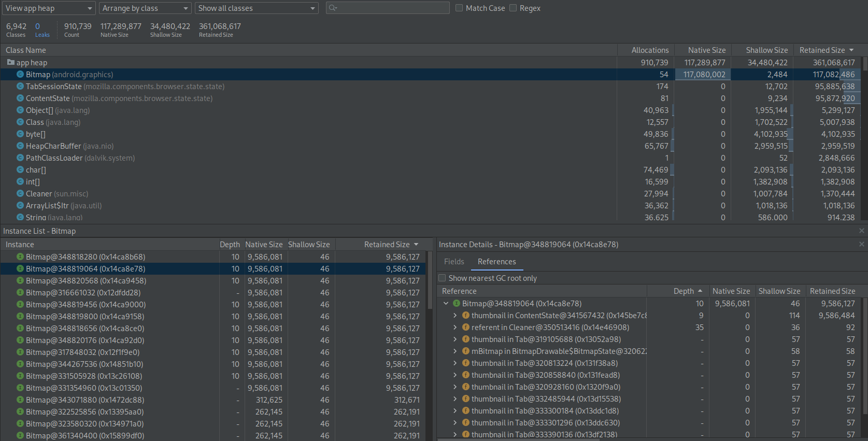Select instance Bitmap@331505928
Viewport: 868px width, 441px height.
[213, 376]
